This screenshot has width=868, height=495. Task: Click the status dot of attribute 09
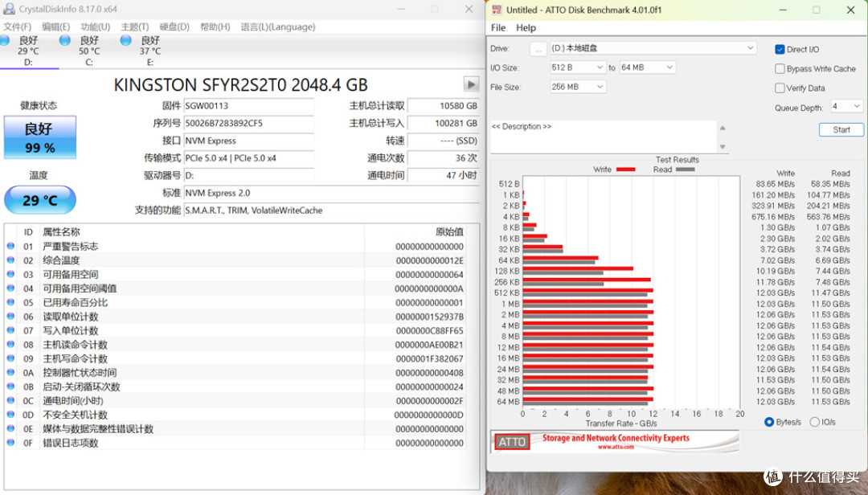pos(10,358)
